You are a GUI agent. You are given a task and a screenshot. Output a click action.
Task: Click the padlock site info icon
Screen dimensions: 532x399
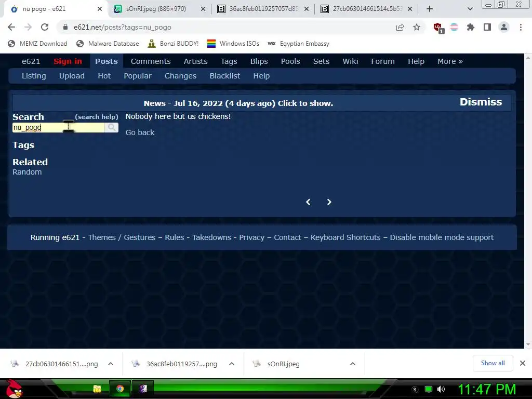65,27
